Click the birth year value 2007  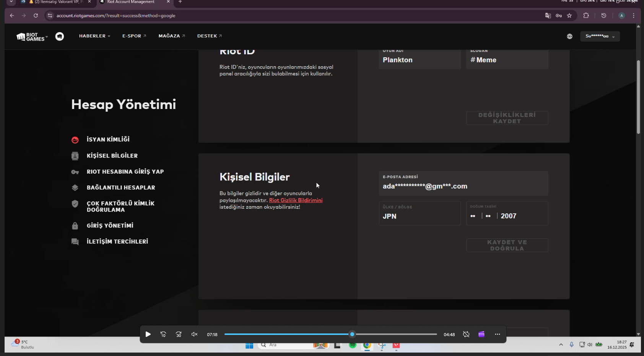tap(509, 216)
